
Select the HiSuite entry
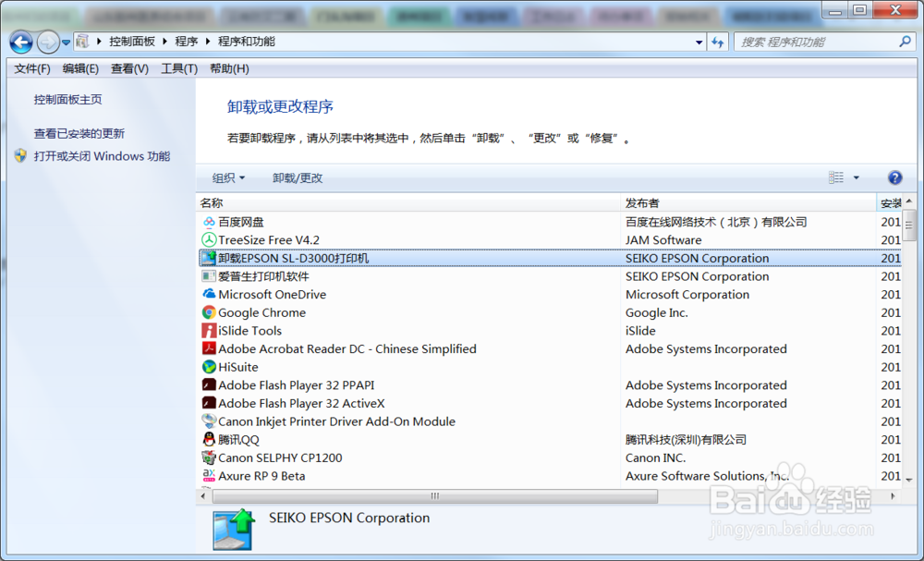pyautogui.click(x=238, y=367)
